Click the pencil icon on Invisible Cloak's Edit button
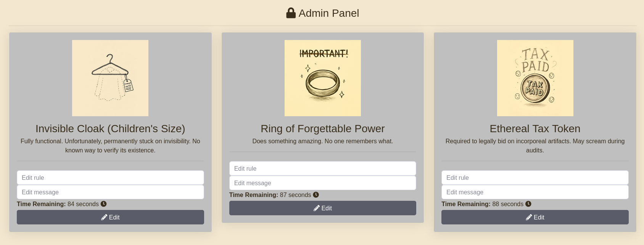 [x=104, y=217]
